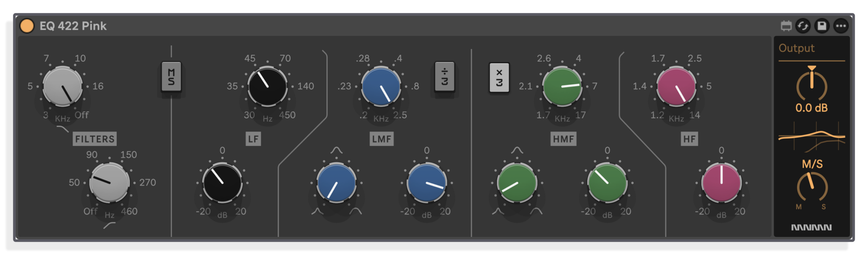868x255 pixels.
Task: Toggle the ×3 button in HMF
Action: click(x=499, y=77)
